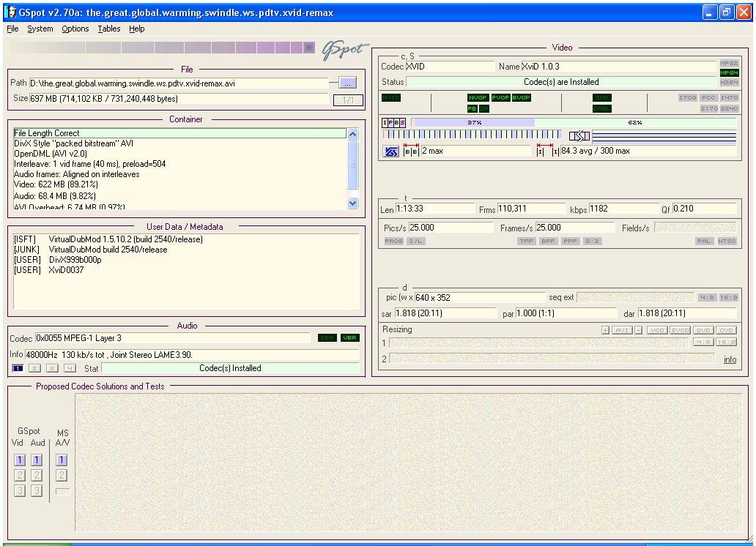
Task: Click the PB packed bitstream indicator
Action: (472, 109)
